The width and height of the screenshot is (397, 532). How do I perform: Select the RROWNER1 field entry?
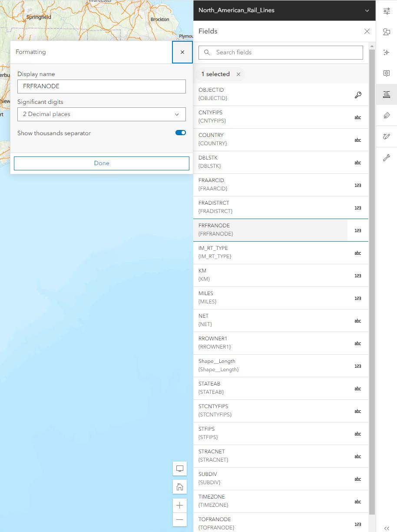point(281,342)
